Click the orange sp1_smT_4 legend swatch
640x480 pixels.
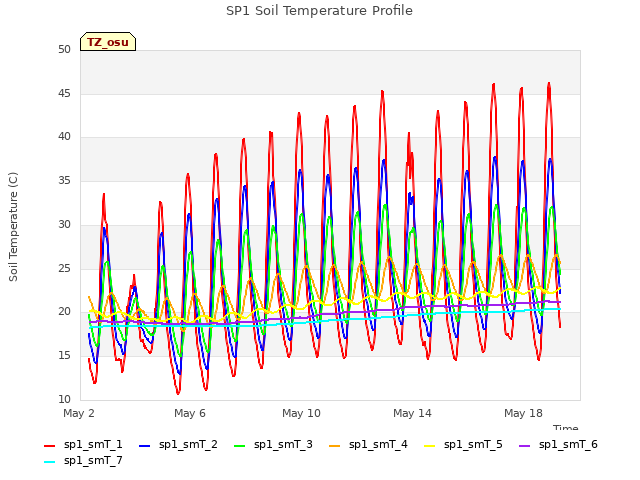click(334, 446)
